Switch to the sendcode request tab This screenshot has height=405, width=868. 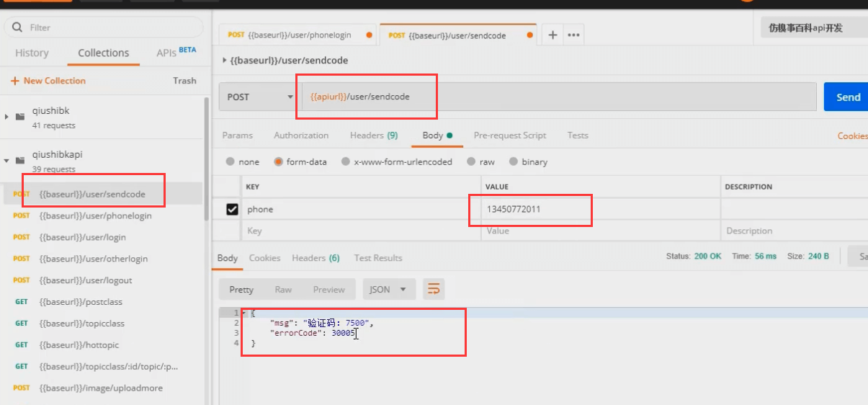(x=459, y=35)
